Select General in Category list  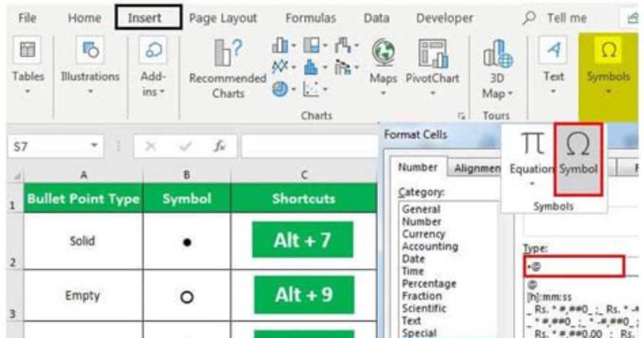pos(422,209)
